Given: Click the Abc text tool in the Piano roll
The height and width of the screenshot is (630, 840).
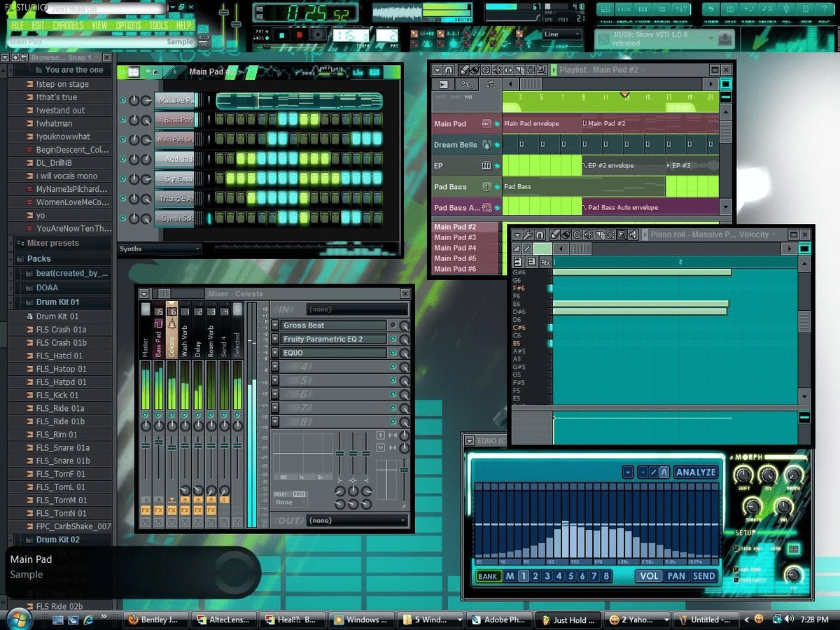Looking at the screenshot, I should (546, 262).
